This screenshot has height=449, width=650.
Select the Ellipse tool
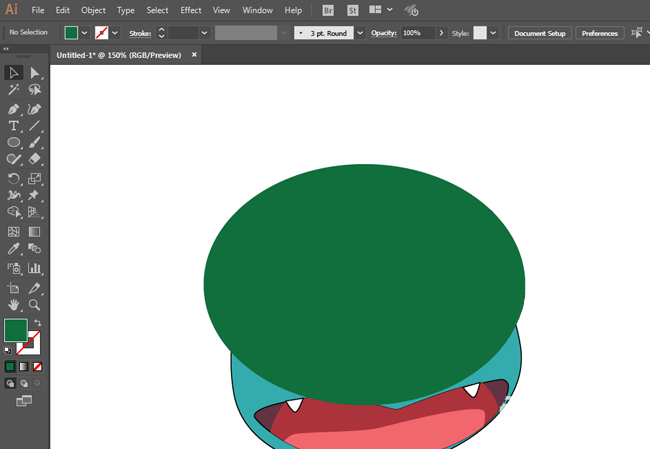pos(14,143)
